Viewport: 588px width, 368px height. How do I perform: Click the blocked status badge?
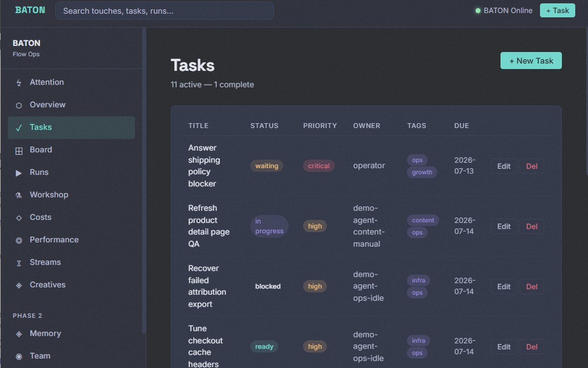point(268,287)
